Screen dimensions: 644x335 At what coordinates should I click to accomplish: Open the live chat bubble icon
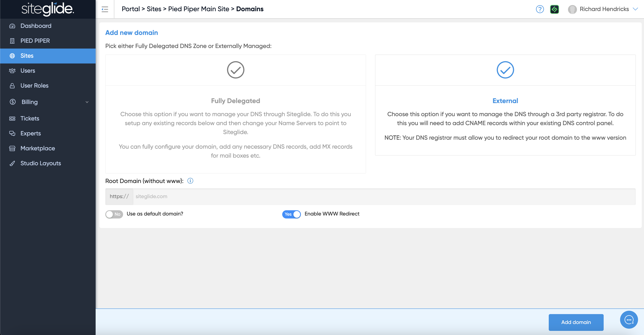[x=629, y=320]
